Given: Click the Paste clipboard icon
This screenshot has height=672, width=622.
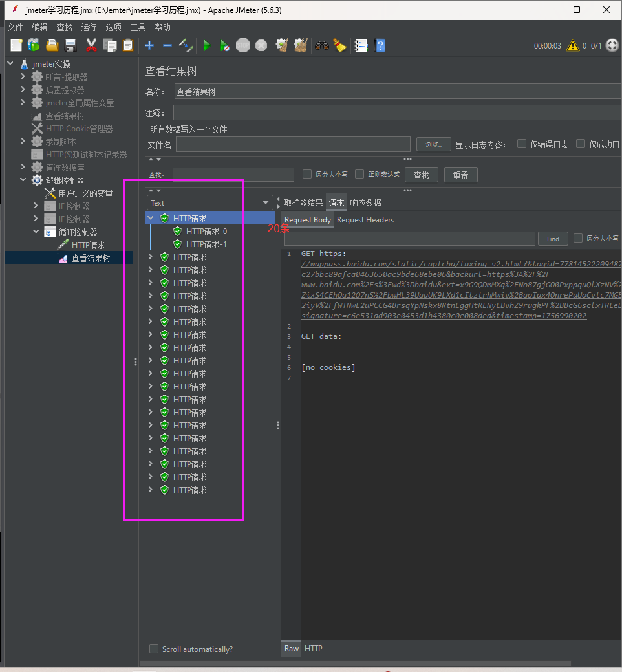Looking at the screenshot, I should [x=127, y=45].
